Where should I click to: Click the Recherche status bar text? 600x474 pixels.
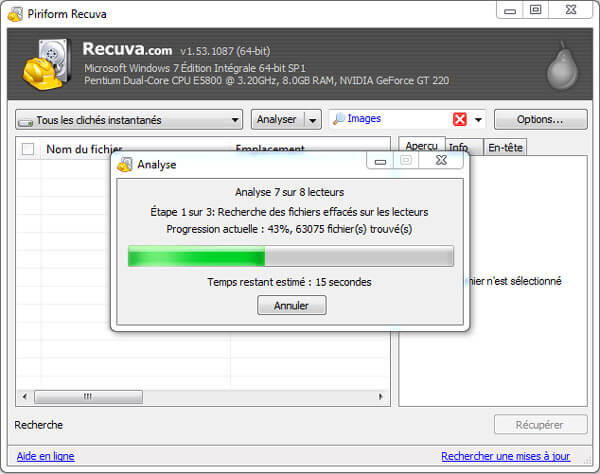(x=39, y=425)
